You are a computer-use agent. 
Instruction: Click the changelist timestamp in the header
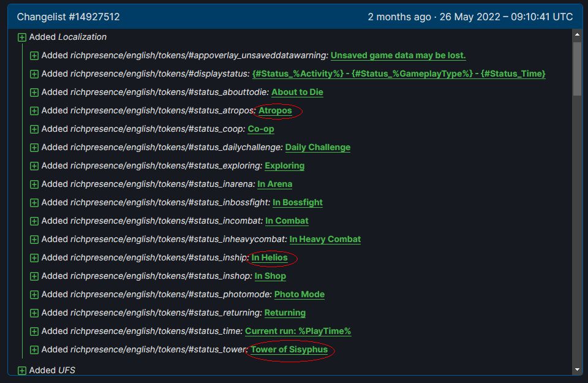(470, 17)
